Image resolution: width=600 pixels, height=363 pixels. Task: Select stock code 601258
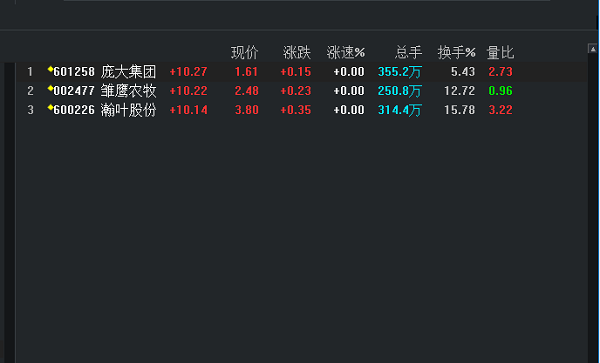[74, 72]
